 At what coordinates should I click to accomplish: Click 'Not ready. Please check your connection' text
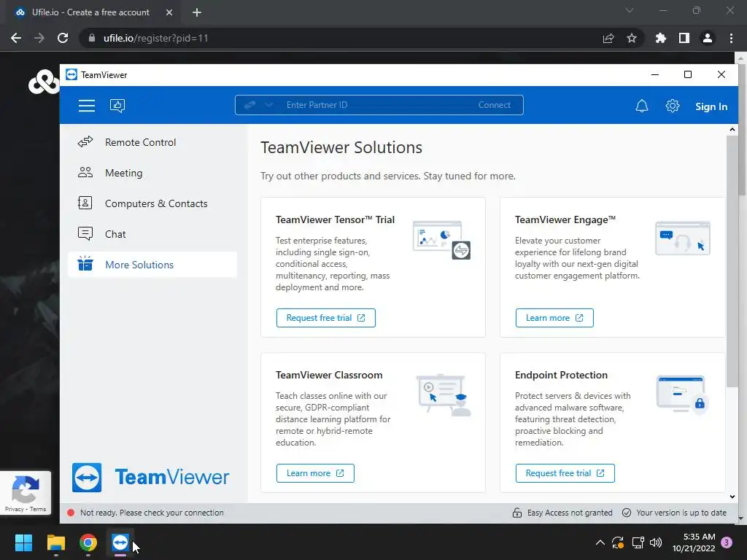[x=152, y=513]
